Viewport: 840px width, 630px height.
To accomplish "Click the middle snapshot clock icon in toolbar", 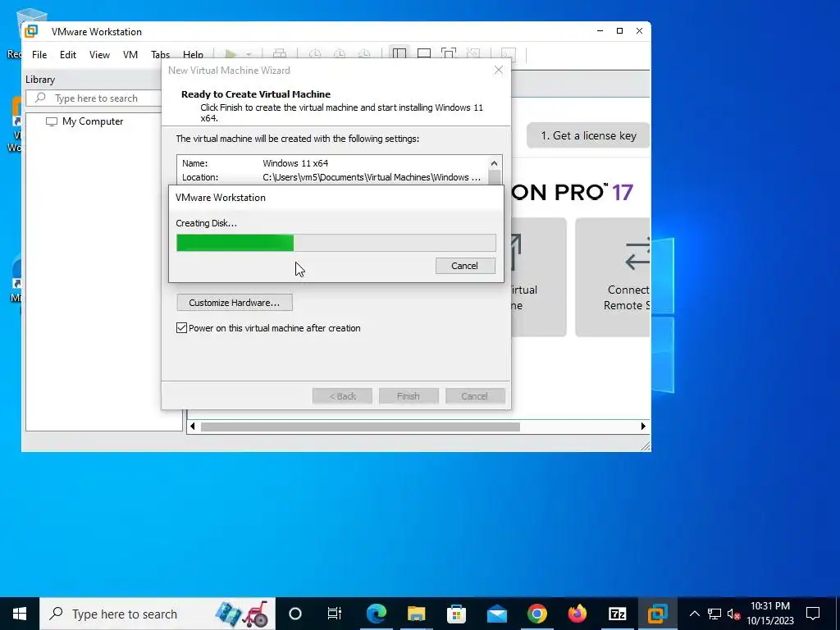I will [x=340, y=53].
